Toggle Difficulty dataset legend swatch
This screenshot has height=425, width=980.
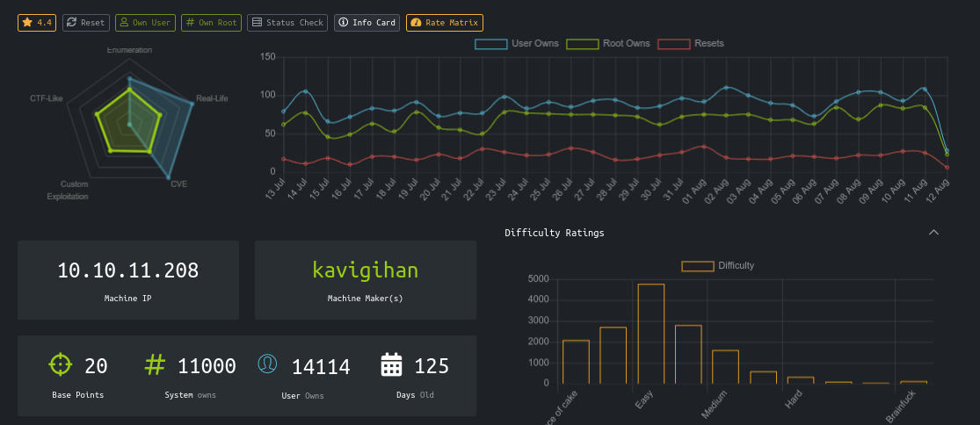click(698, 266)
